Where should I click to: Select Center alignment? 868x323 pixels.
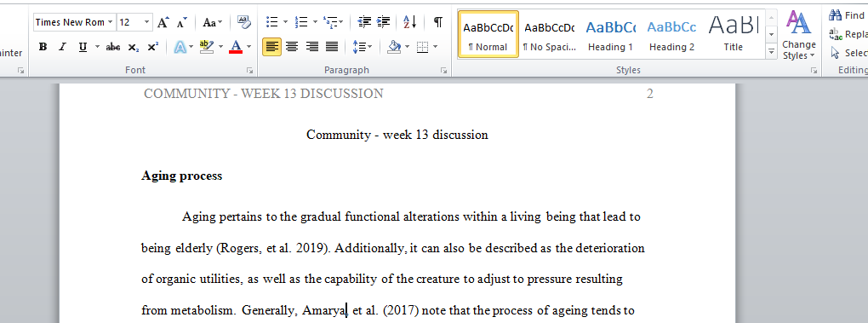click(292, 47)
